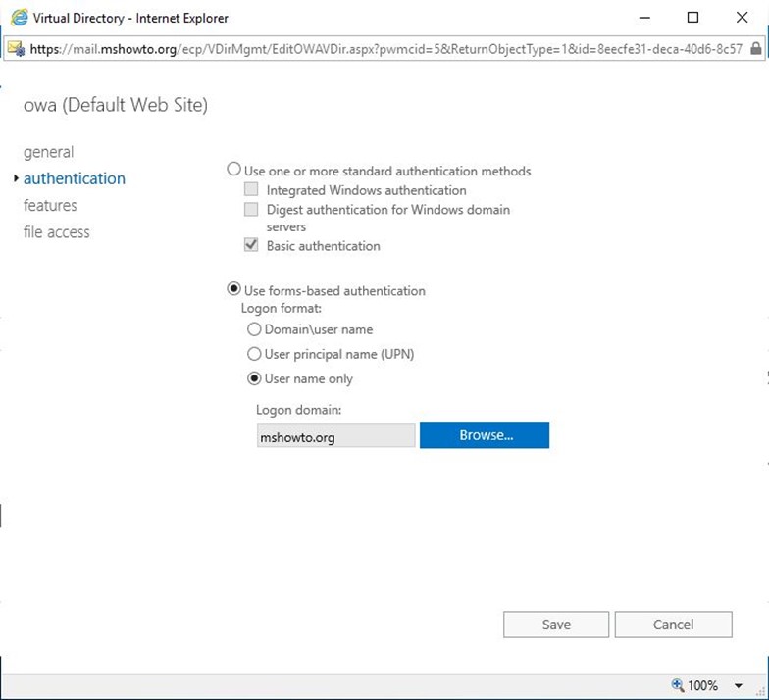The width and height of the screenshot is (769, 700).
Task: Select Use forms-based authentication radio button
Action: pos(233,288)
